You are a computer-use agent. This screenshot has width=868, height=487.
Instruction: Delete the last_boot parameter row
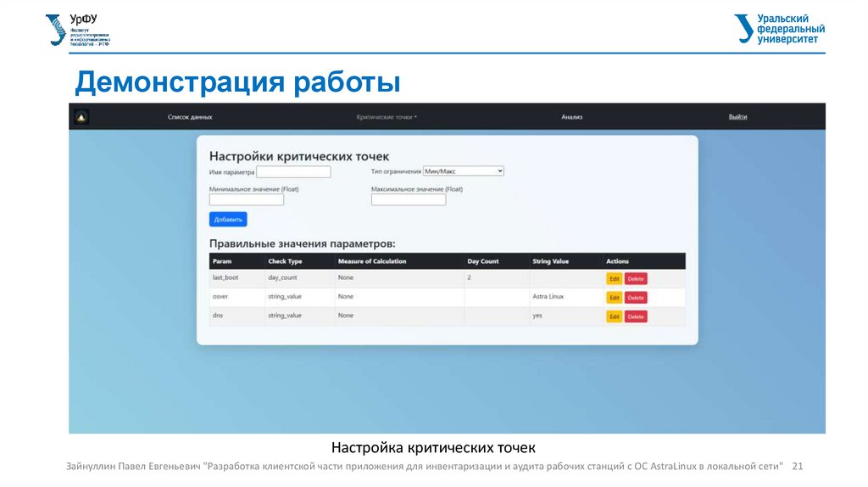pos(636,278)
